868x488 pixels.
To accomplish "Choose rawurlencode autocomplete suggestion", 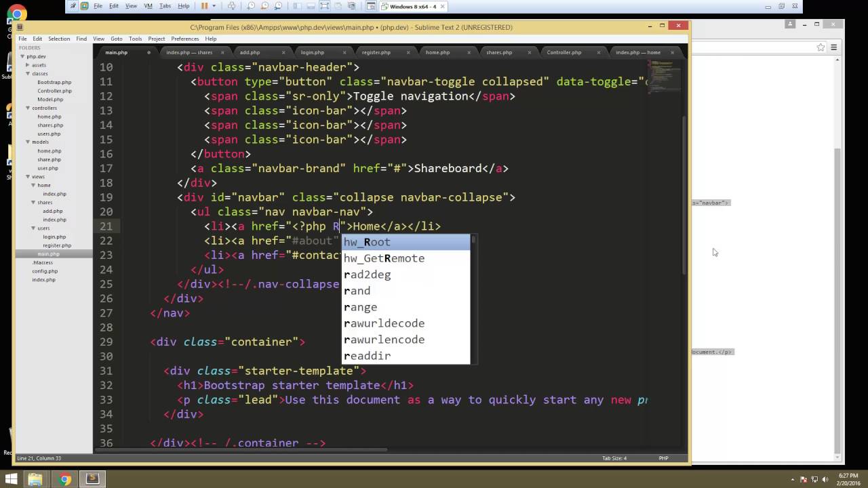I will (406, 340).
